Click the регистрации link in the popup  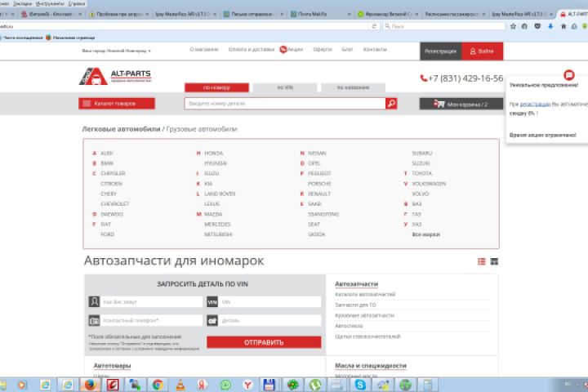[535, 105]
